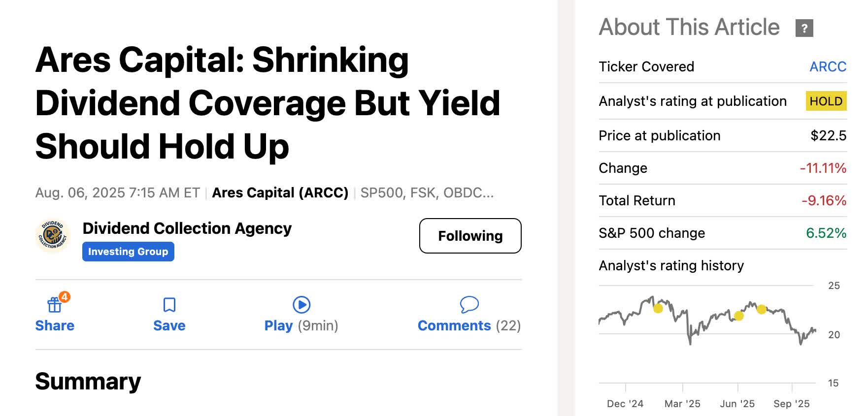Open Dividend Collection Agency avatar logo

click(x=53, y=236)
